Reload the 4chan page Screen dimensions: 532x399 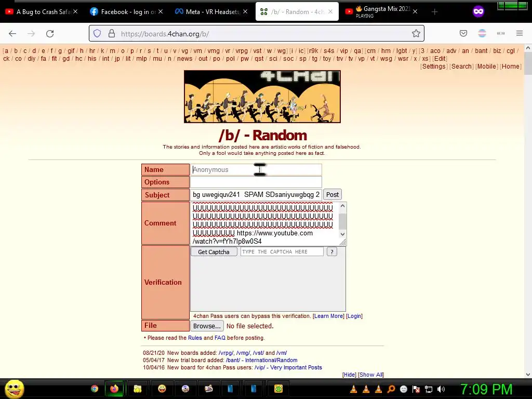tap(50, 34)
